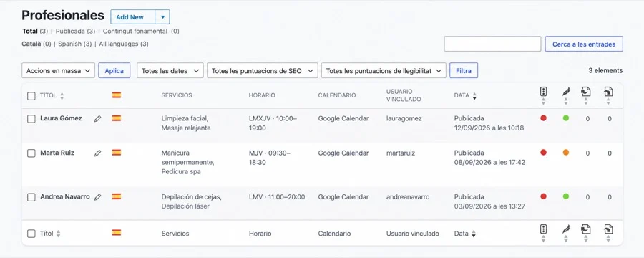The image size is (644, 258).
Task: Select all rows with header checkbox
Action: [31, 96]
